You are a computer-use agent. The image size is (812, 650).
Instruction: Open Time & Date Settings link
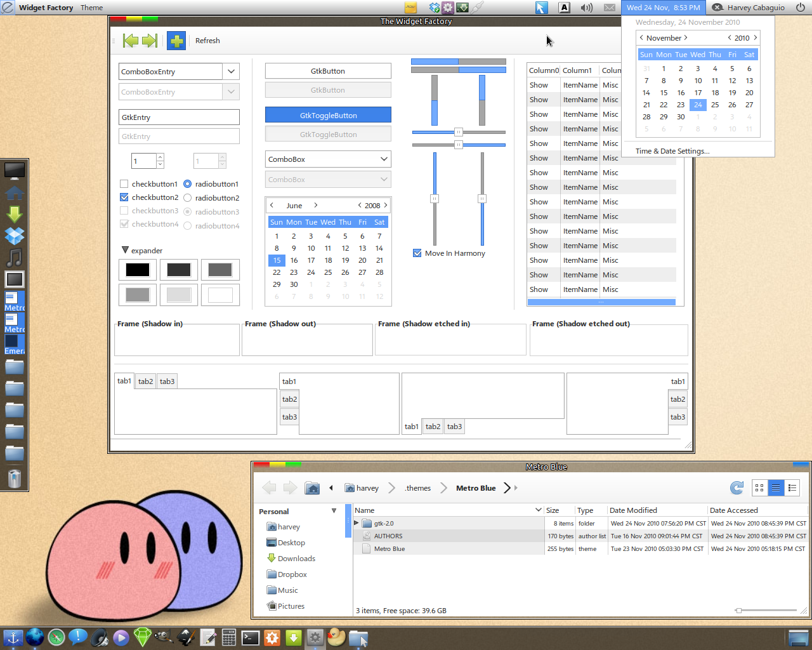pos(672,151)
